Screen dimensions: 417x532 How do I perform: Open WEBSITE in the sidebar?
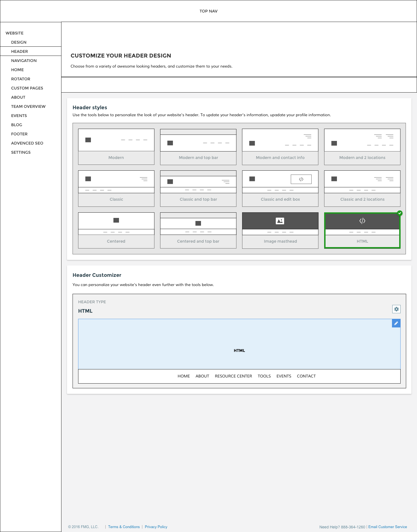tap(14, 33)
